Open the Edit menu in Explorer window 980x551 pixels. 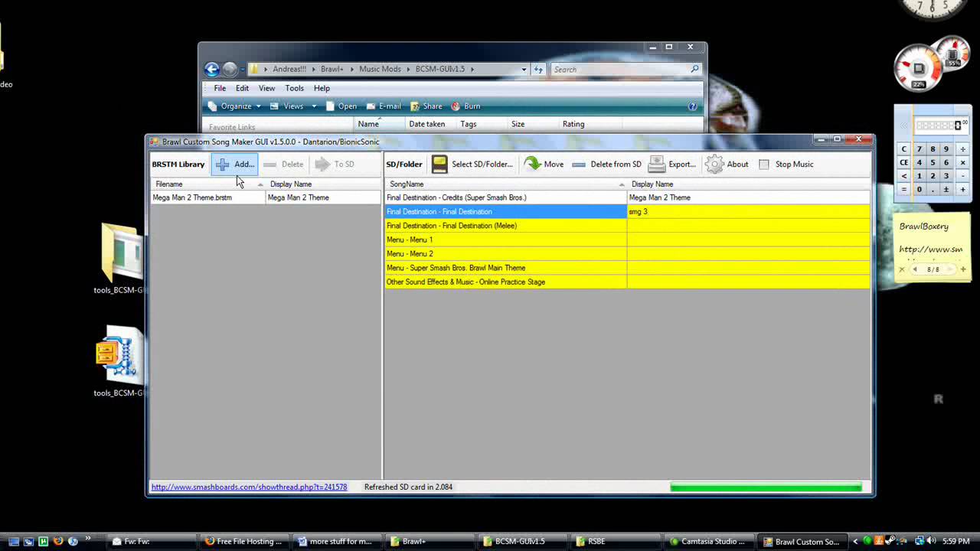[242, 88]
